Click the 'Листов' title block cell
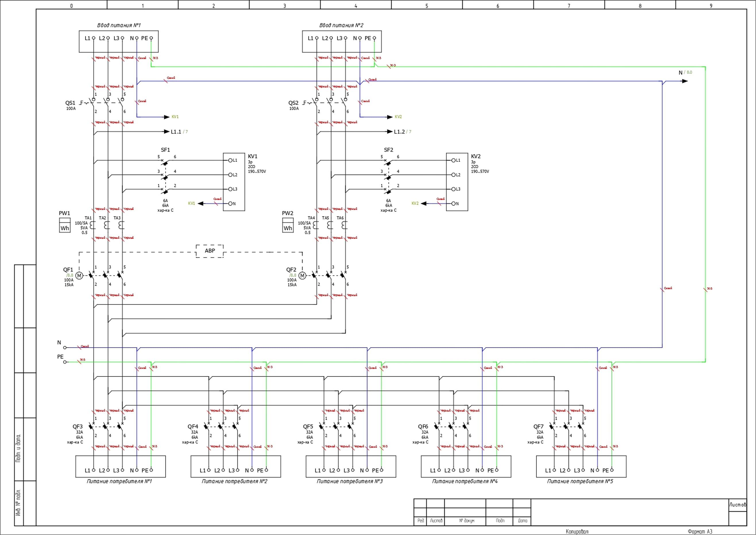The height and width of the screenshot is (535, 756). 738,505
